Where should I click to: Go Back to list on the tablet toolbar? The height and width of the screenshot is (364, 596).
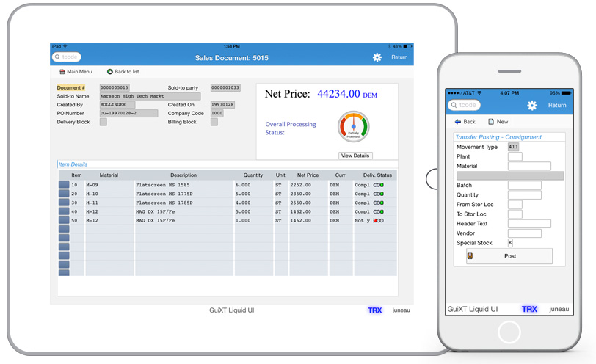(110, 72)
